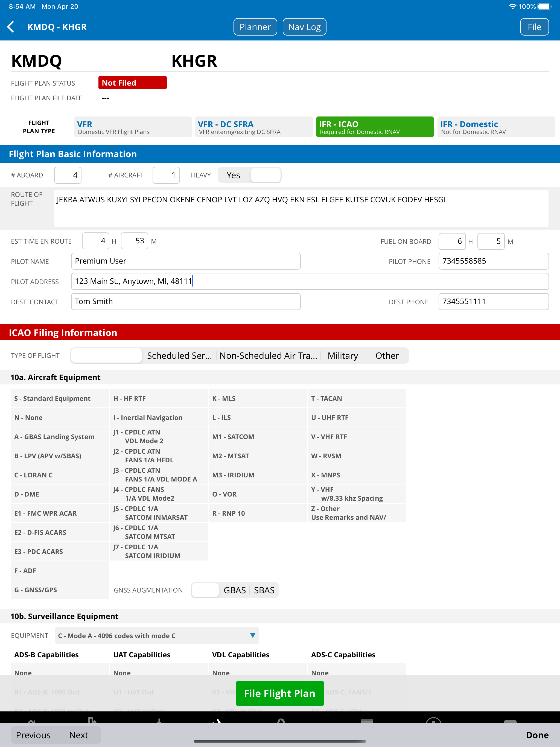Toggle M3 - IRIDIUM equipment

pyautogui.click(x=258, y=475)
